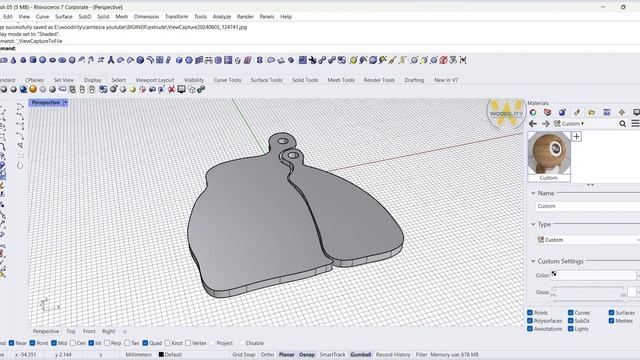Uncheck the Polysurfaces selection filter

tap(530, 321)
